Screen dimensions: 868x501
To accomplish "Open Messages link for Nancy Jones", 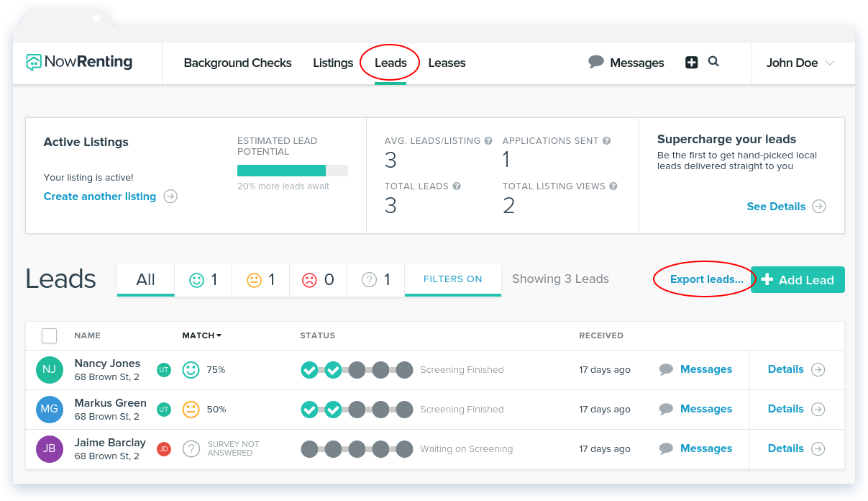I will pyautogui.click(x=706, y=369).
